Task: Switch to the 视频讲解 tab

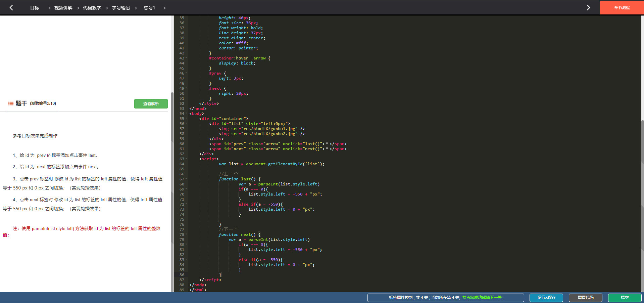Action: (x=63, y=8)
